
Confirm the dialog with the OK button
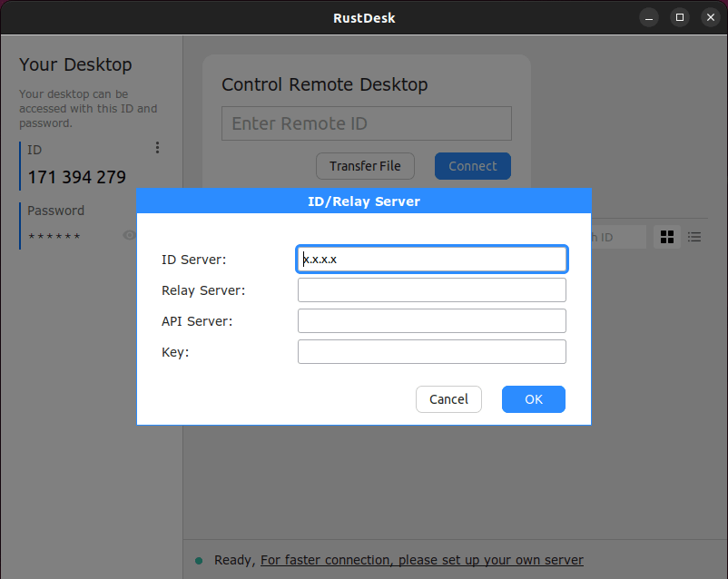coord(534,399)
